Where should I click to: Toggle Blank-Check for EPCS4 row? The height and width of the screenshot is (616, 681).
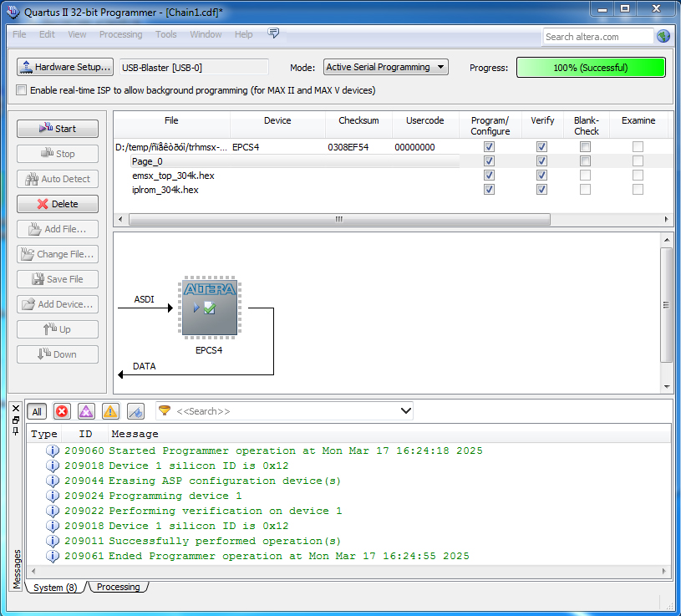coord(586,147)
